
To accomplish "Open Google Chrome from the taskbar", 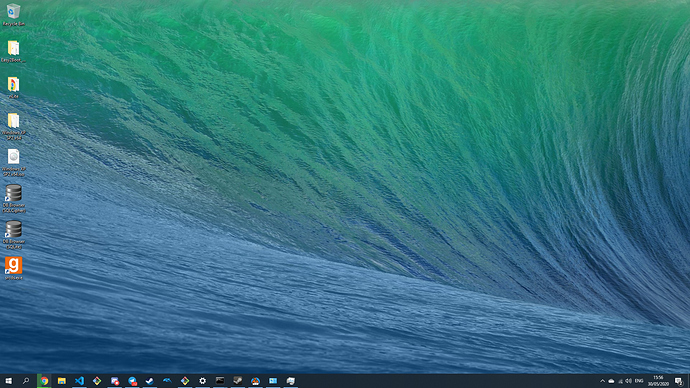I will pos(44,381).
